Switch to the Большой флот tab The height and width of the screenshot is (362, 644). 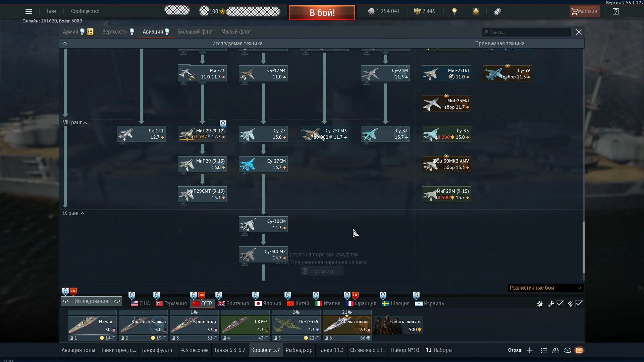click(196, 32)
